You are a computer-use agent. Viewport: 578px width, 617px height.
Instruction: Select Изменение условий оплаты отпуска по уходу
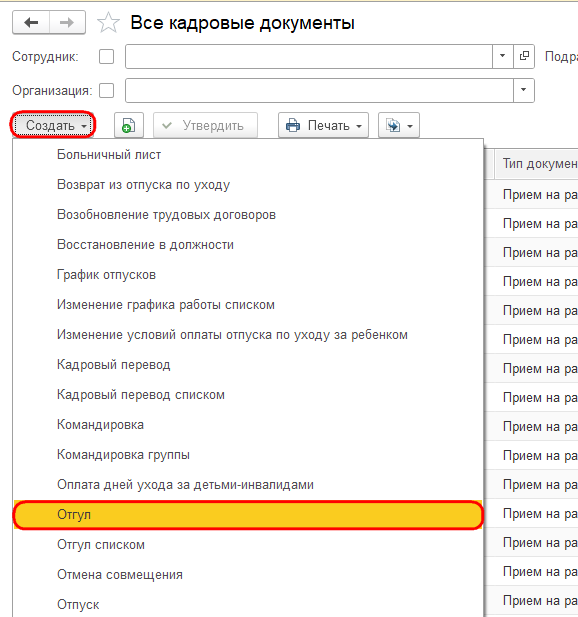tap(248, 335)
